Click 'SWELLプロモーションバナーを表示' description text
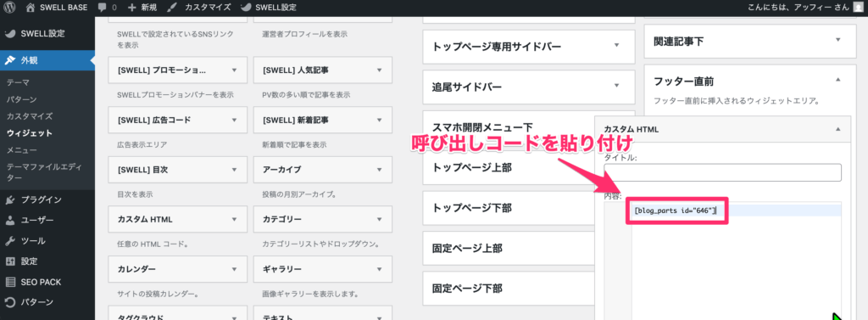 175,95
